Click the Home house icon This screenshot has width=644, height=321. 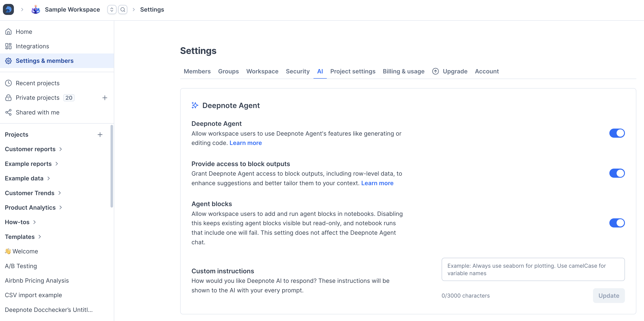point(9,32)
